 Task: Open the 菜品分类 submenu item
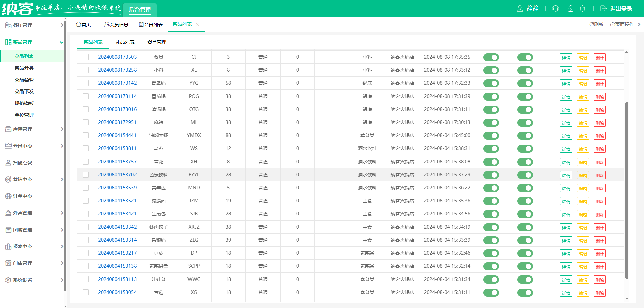tap(24, 68)
